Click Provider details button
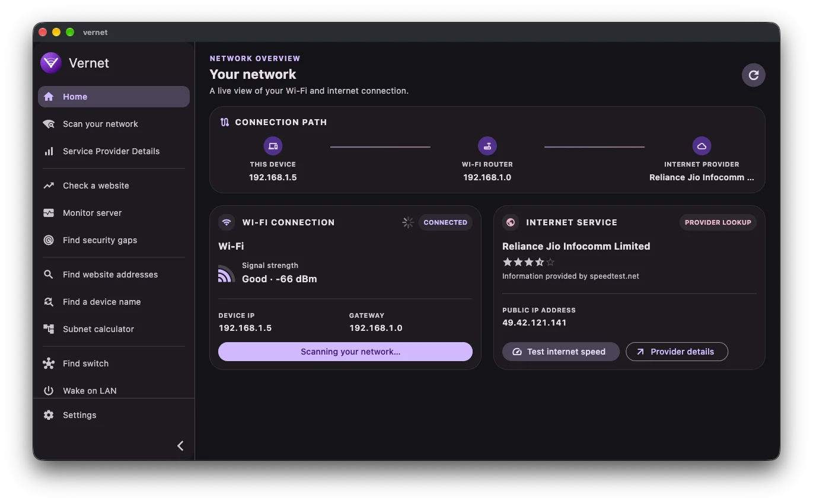This screenshot has height=504, width=813. coord(677,352)
